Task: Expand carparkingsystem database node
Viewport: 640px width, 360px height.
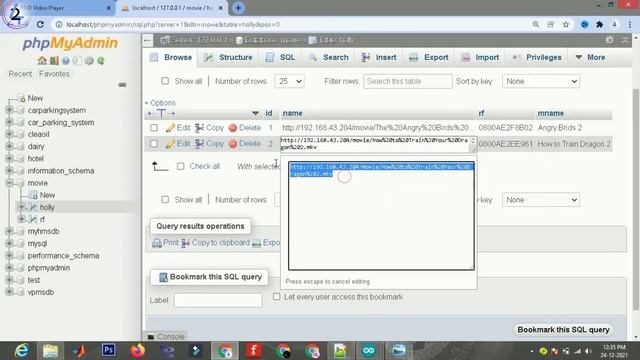Action: (9, 110)
